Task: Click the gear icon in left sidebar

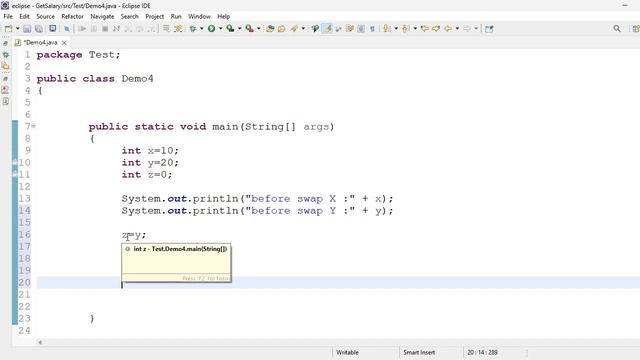Action: (x=5, y=54)
